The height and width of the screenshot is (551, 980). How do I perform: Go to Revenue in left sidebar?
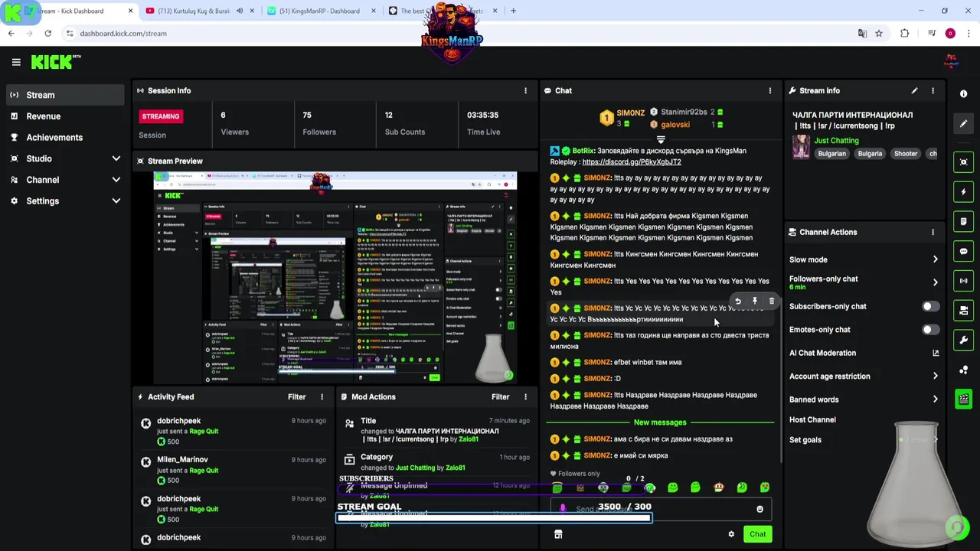click(65, 116)
